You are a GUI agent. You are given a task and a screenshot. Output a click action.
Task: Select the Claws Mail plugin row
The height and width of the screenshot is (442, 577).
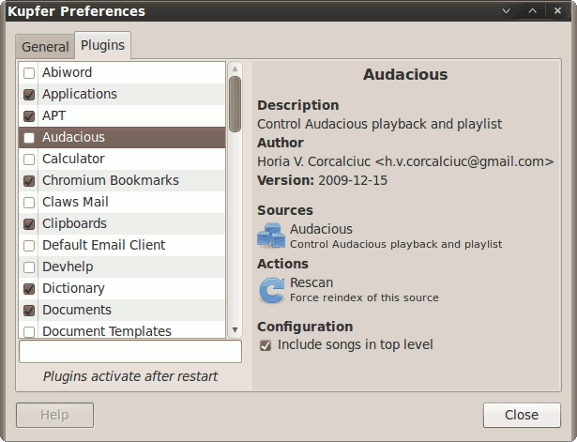(x=122, y=202)
